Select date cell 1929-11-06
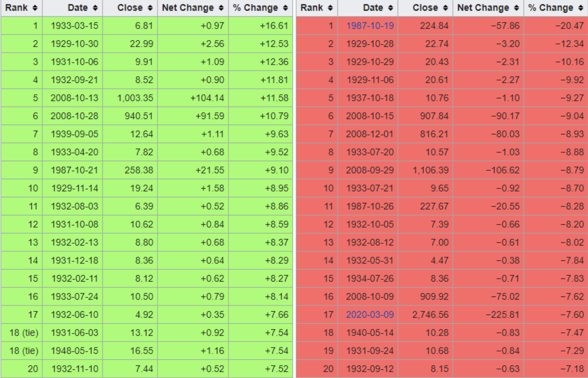The image size is (588, 378). pos(368,80)
